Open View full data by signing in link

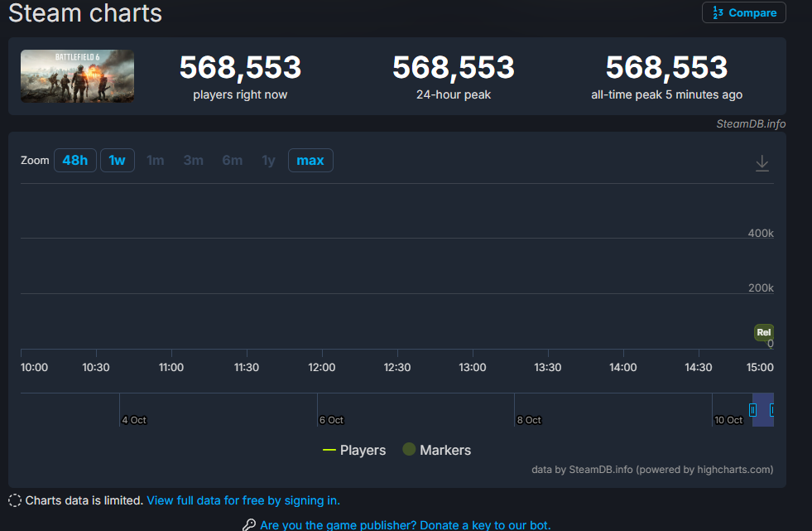(x=243, y=500)
